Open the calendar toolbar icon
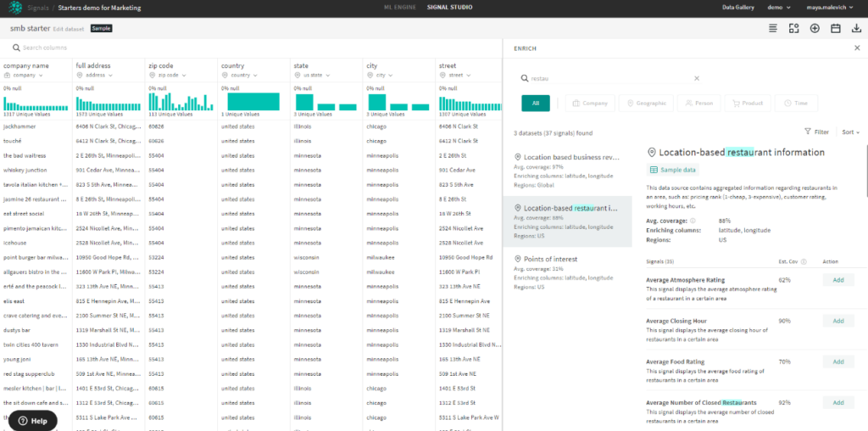Image resolution: width=868 pixels, height=431 pixels. click(836, 28)
